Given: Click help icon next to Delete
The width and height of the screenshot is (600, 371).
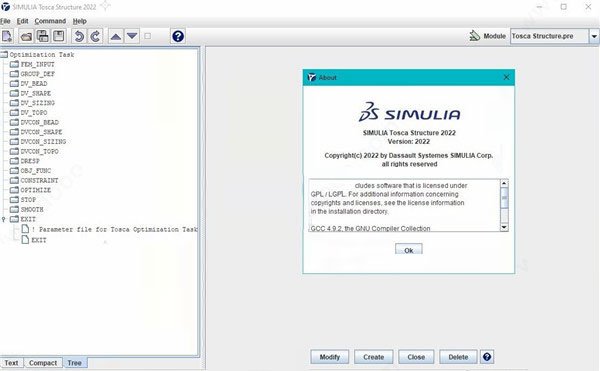Looking at the screenshot, I should coord(487,357).
